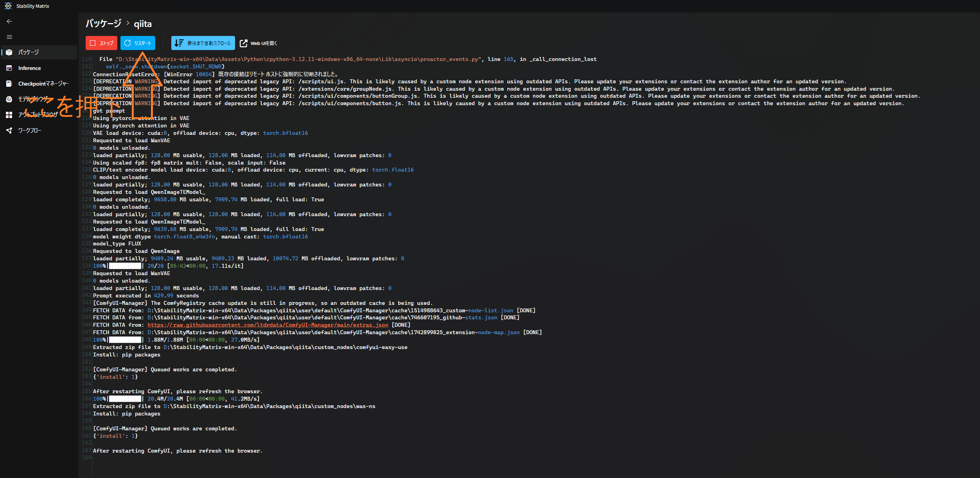Click the パッケージ box icon in sidebar
This screenshot has height=478, width=980.
[9, 52]
